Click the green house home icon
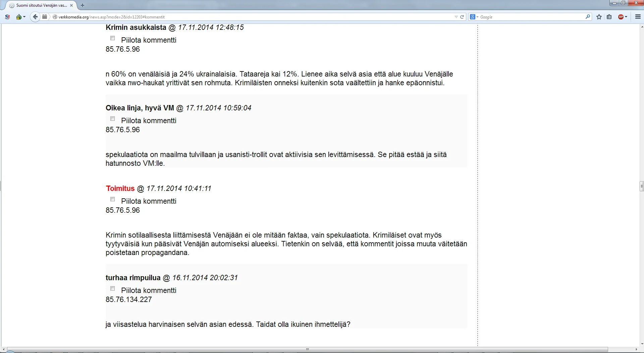Screen dimensions: 644x353 click(19, 17)
